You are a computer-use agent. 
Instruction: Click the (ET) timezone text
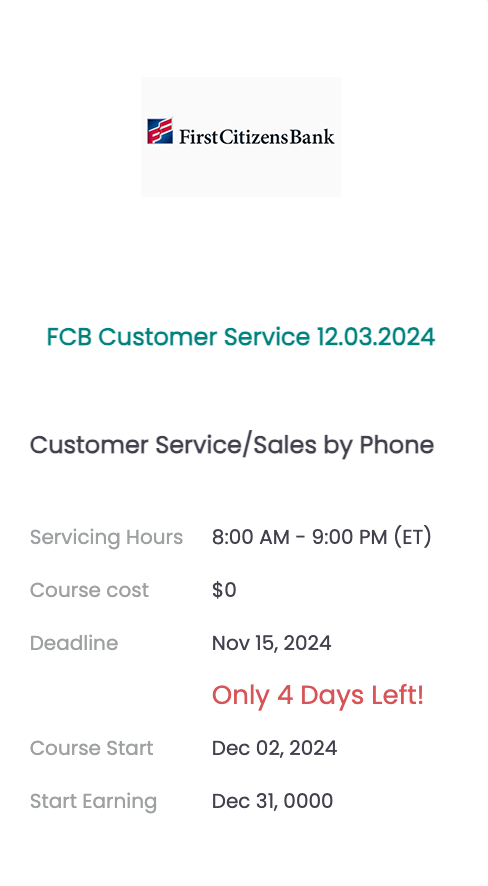[412, 537]
